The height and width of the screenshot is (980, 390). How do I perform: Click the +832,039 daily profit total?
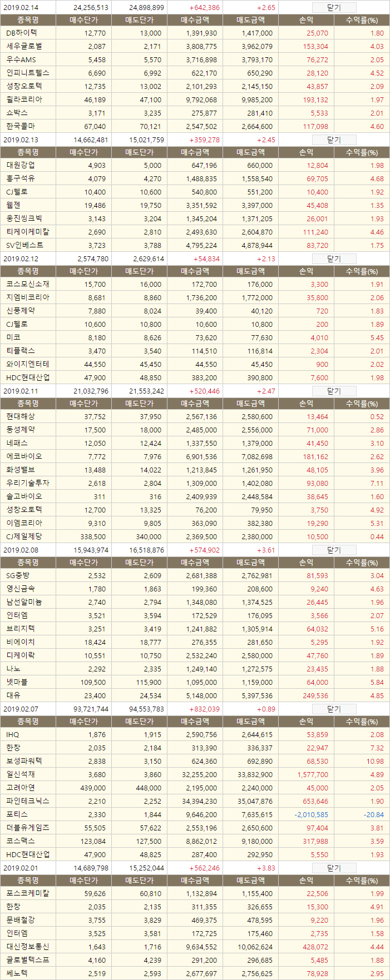tap(204, 710)
